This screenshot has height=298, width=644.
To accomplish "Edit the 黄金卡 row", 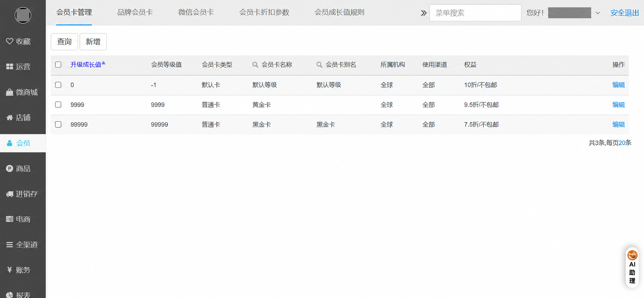I will coord(618,105).
